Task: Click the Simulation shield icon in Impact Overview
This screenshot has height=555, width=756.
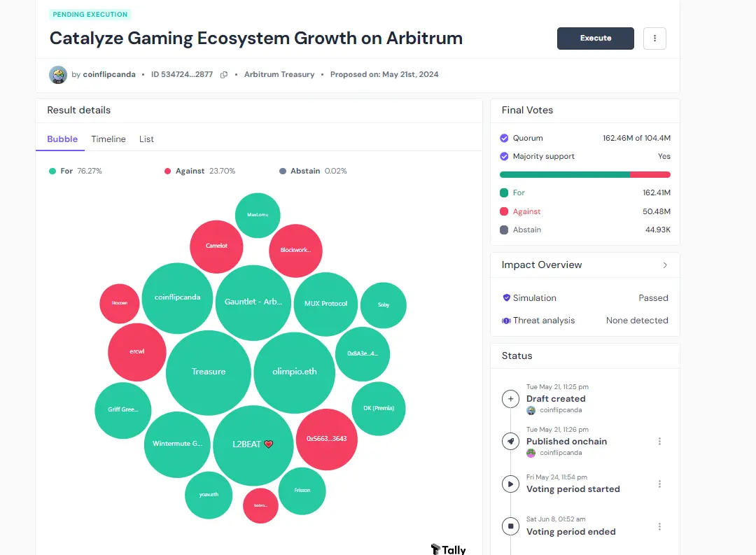Action: [x=506, y=297]
